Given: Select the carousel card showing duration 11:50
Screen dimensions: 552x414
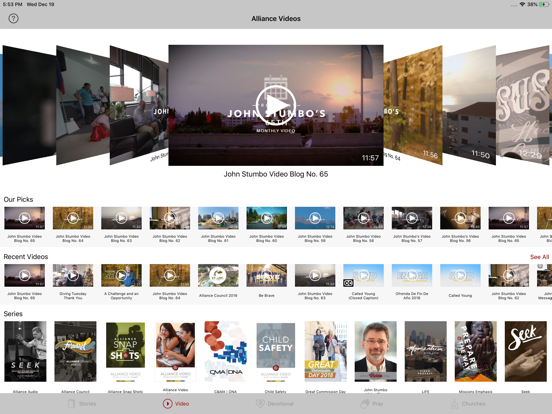Looking at the screenshot, I should coord(469,105).
